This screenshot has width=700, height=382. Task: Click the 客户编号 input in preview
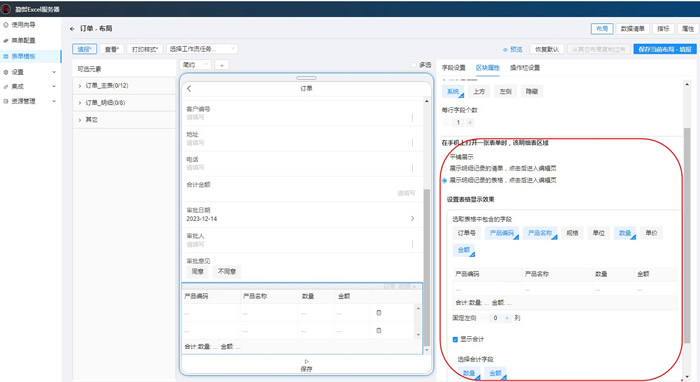[300, 117]
